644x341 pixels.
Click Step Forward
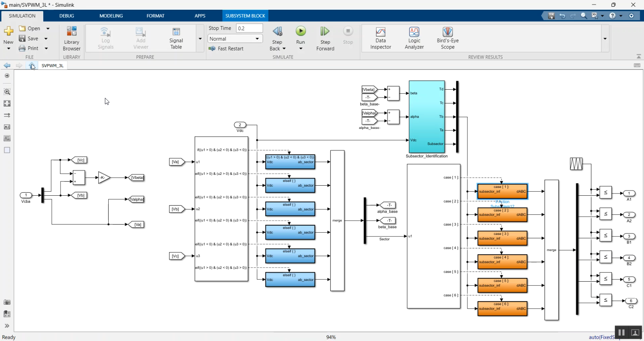[325, 38]
